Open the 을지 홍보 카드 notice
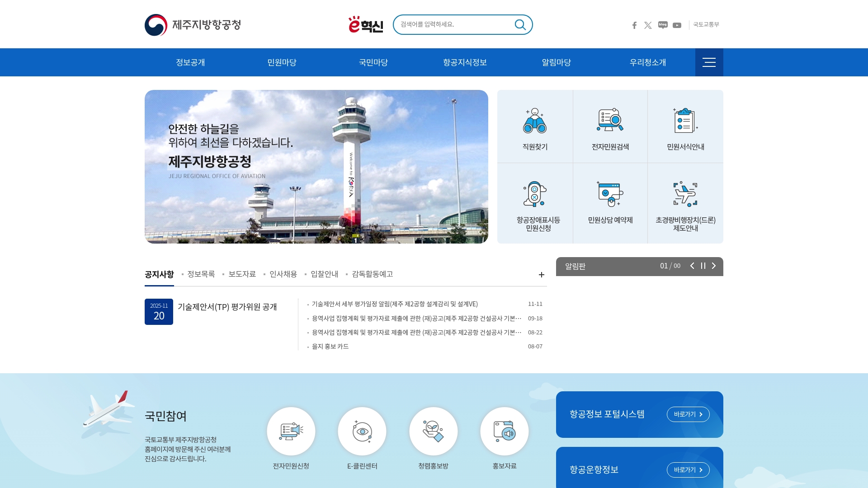This screenshot has height=488, width=868. pos(330,347)
